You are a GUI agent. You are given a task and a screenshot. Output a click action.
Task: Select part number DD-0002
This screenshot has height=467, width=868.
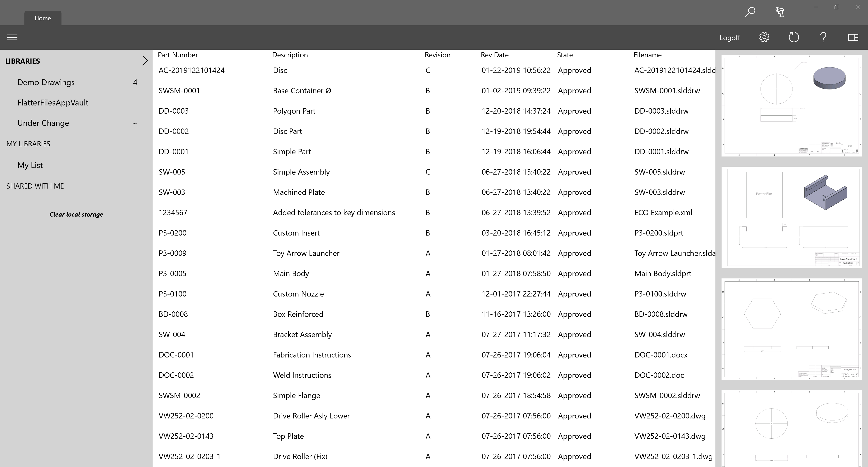click(174, 131)
